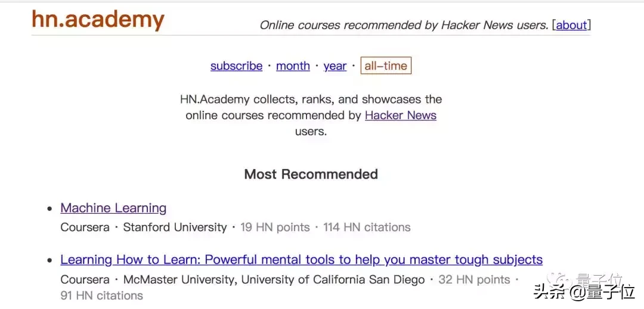644x309 pixels.
Task: Click the 19 HN points text
Action: pos(275,227)
